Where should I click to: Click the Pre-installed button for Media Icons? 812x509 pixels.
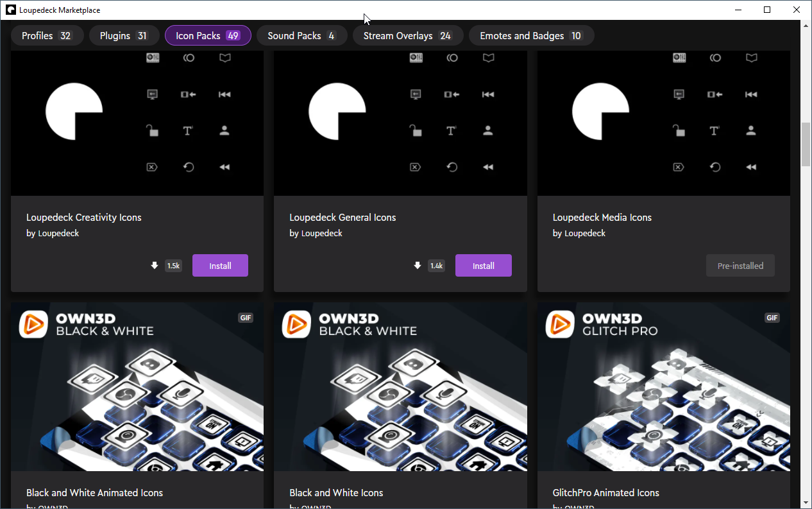(x=740, y=266)
